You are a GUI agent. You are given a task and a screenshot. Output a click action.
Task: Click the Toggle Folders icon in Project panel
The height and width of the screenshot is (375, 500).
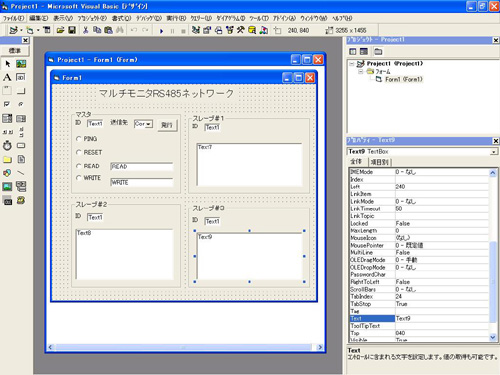[378, 51]
